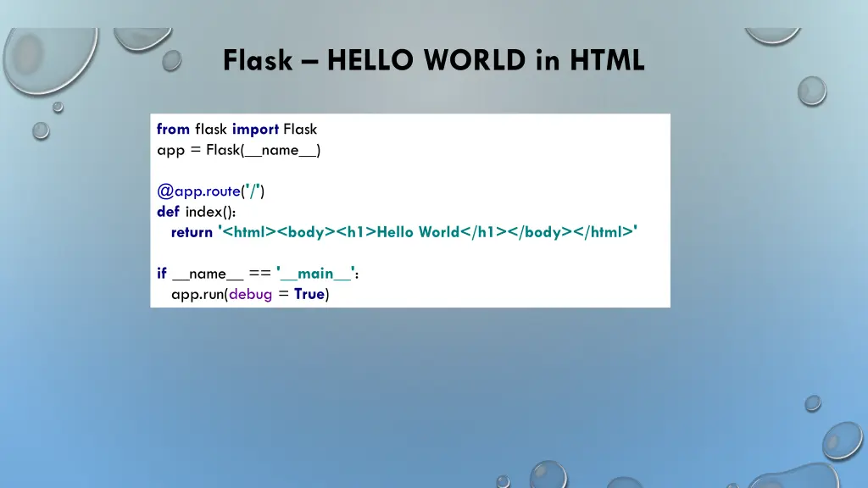Click the return line with Hello World HTML string

click(404, 232)
